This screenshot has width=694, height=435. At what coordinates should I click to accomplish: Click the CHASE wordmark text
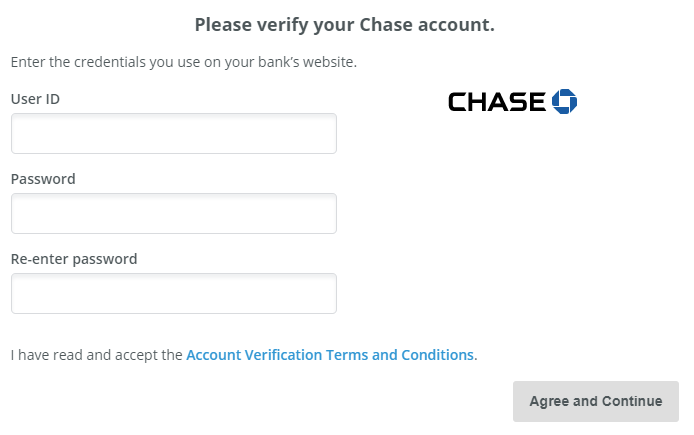pyautogui.click(x=497, y=101)
